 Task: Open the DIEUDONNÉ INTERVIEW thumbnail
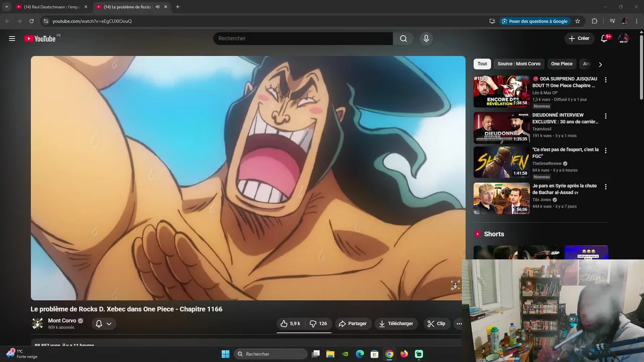coord(502,128)
